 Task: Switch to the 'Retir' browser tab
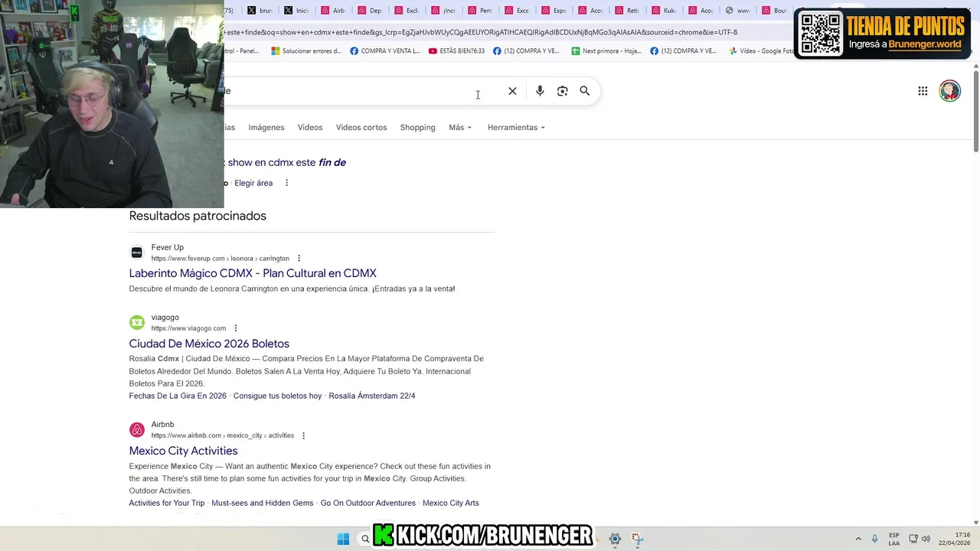coord(628,11)
